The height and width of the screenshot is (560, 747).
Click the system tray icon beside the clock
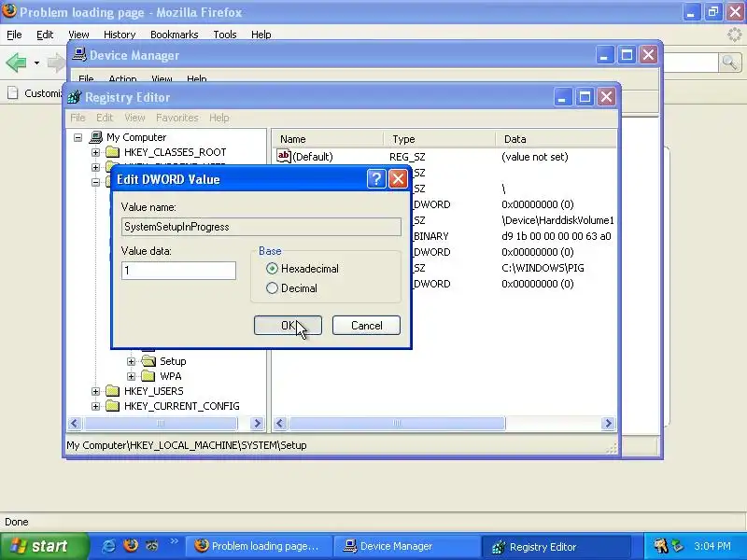[677, 546]
